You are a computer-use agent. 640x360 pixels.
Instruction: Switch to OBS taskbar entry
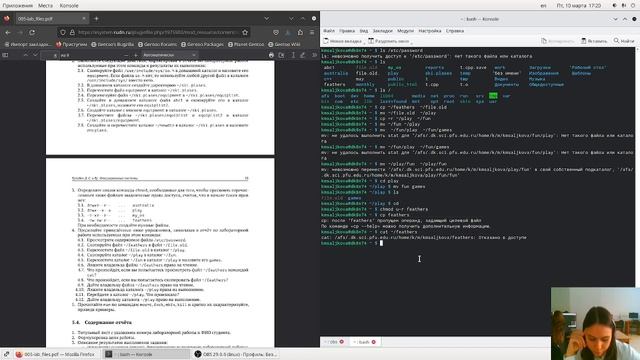[x=236, y=354]
